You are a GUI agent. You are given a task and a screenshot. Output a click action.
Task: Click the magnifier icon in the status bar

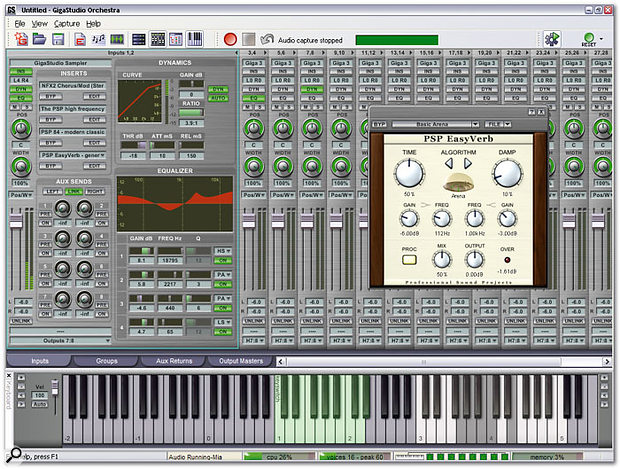[x=14, y=454]
